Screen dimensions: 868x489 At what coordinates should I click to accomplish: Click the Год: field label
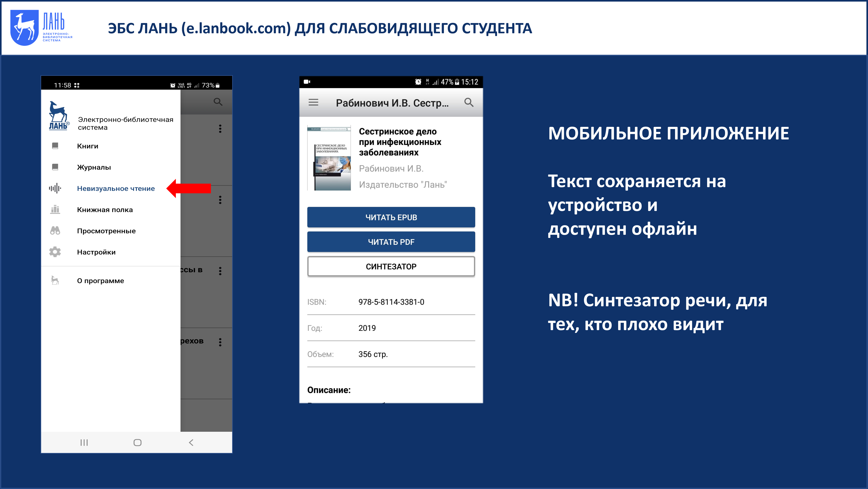coord(315,328)
